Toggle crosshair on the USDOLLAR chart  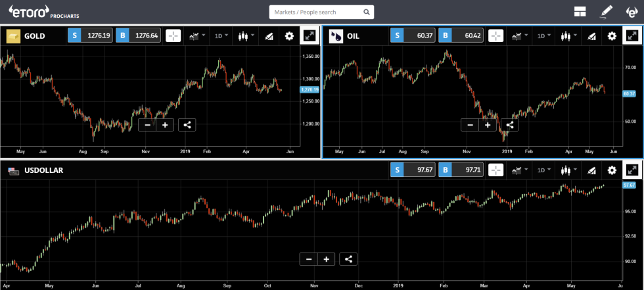tap(496, 170)
